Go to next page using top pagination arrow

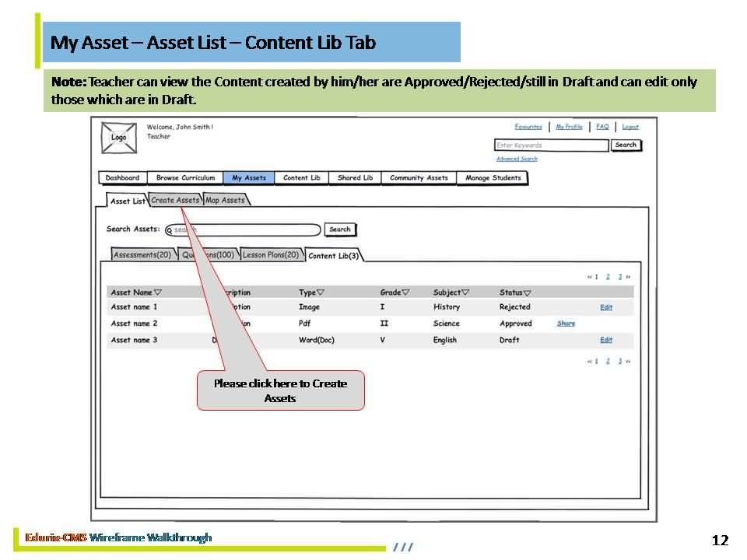coord(628,277)
